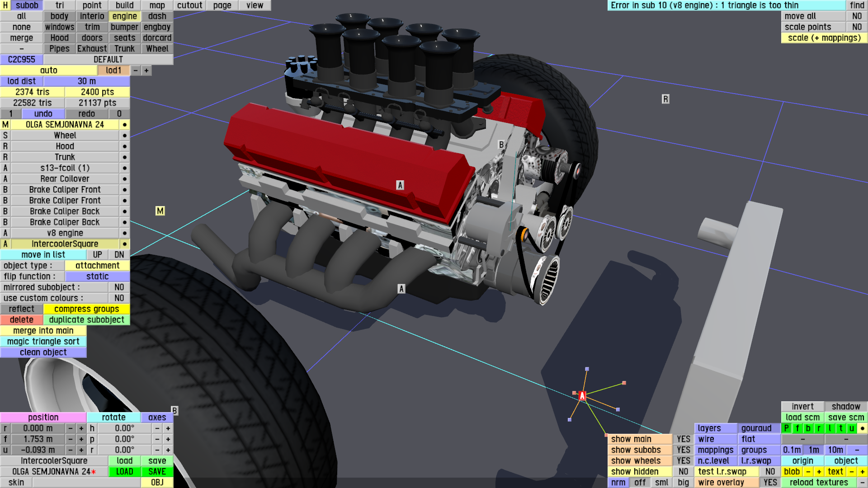This screenshot has height=488, width=868.
Task: Toggle the green P view button
Action: (786, 428)
